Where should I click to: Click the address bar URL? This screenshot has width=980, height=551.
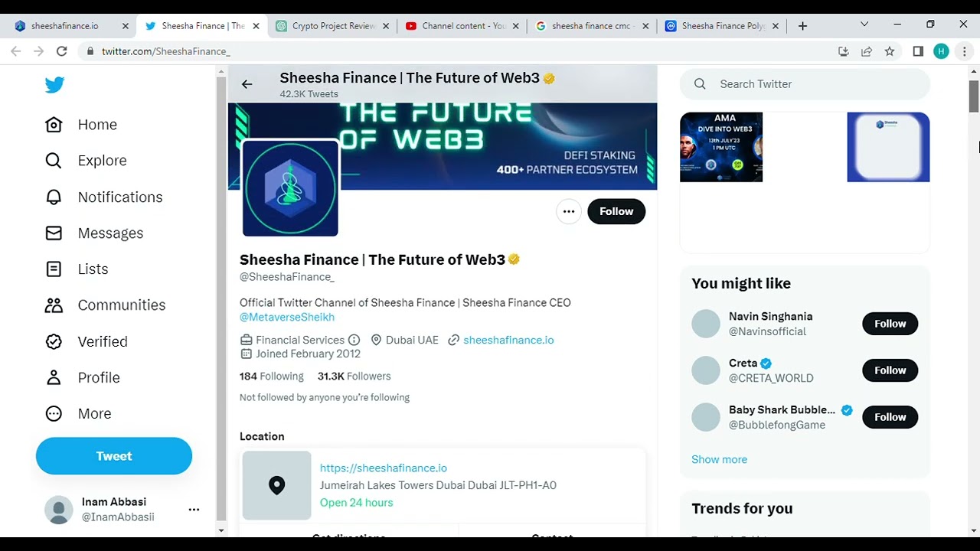[x=166, y=51]
